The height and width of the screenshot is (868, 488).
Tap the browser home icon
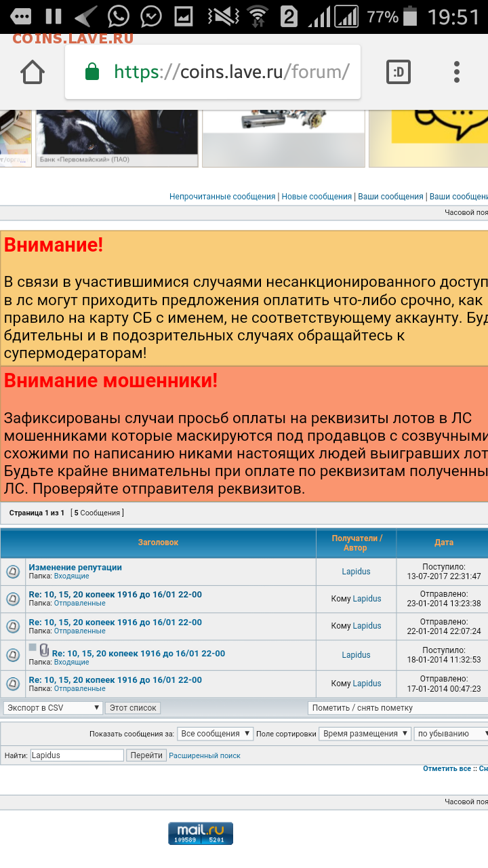click(x=33, y=72)
